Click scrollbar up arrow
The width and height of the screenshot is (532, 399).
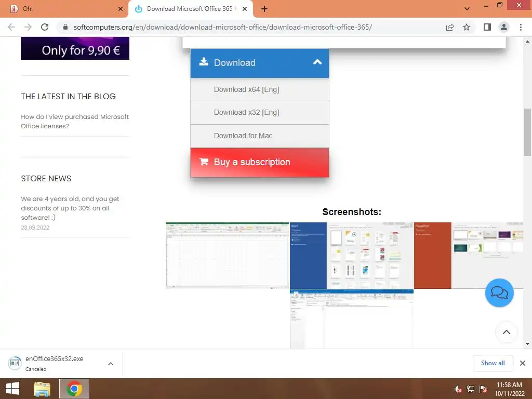[x=527, y=42]
